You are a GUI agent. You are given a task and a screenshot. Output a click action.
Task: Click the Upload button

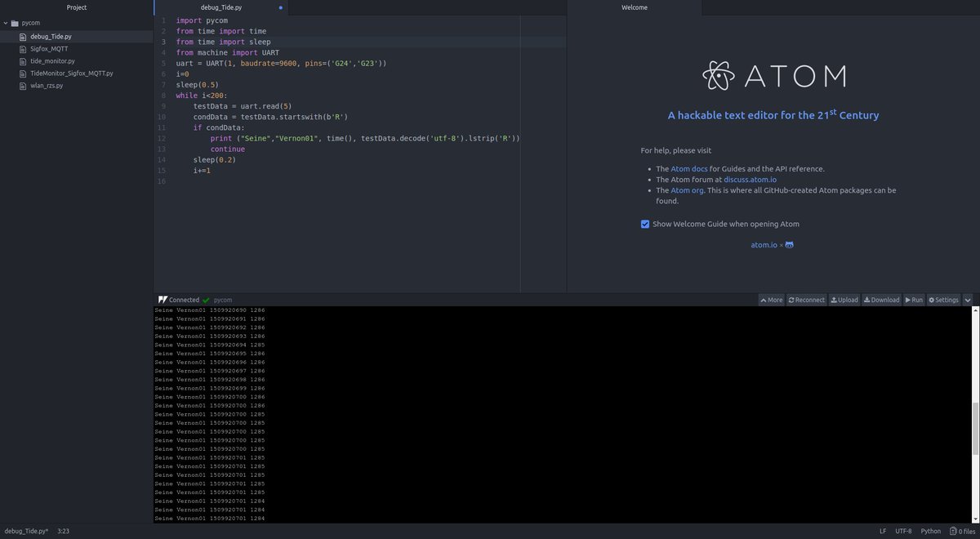[844, 300]
